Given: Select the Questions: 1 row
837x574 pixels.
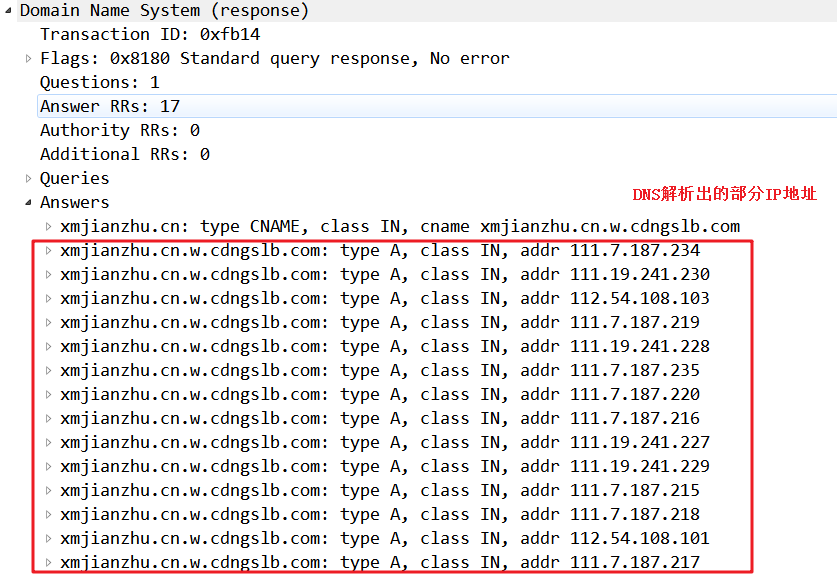Looking at the screenshot, I should coord(100,82).
